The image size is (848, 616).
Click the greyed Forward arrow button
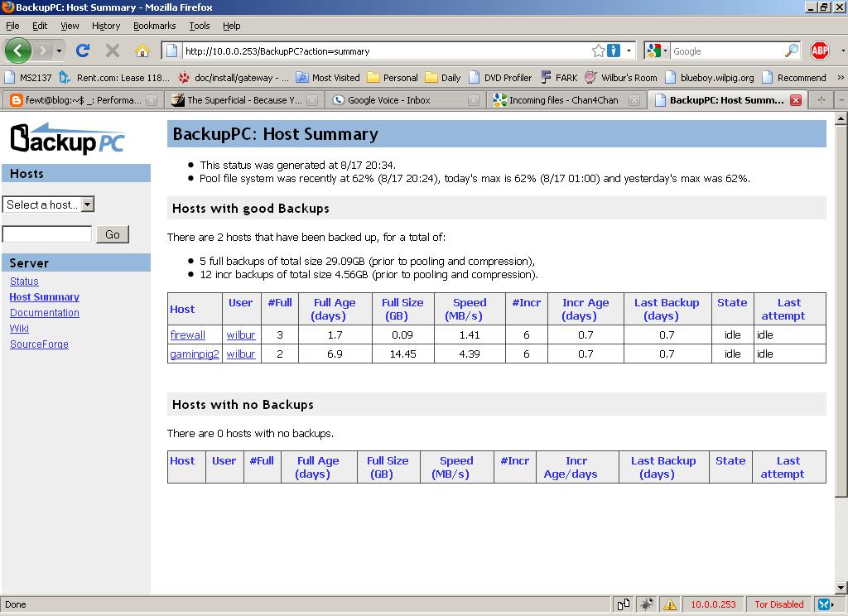tap(43, 51)
